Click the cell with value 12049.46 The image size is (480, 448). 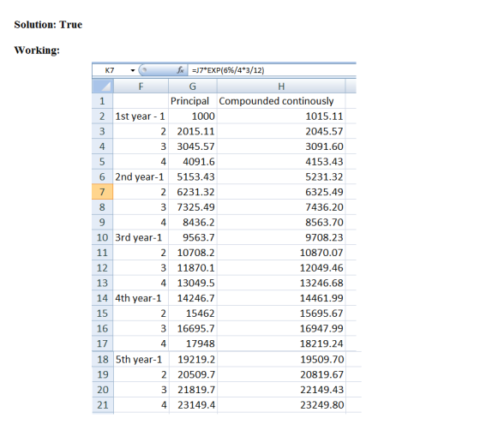point(281,268)
